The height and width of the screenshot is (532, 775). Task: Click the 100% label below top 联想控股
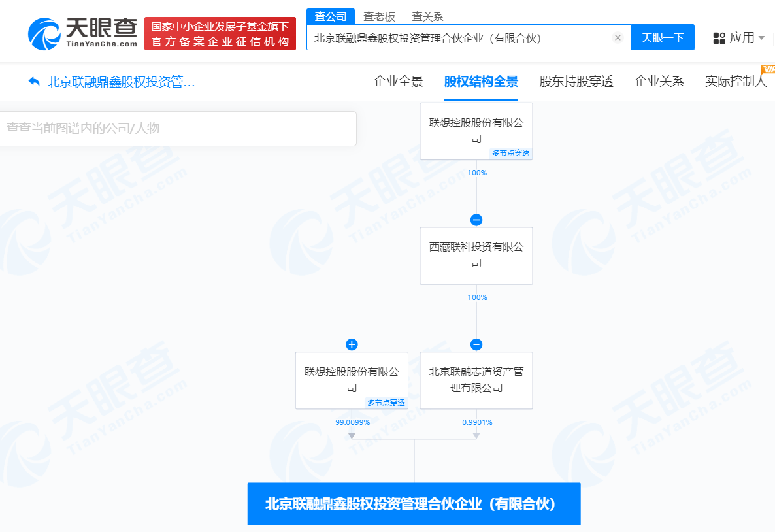(477, 173)
